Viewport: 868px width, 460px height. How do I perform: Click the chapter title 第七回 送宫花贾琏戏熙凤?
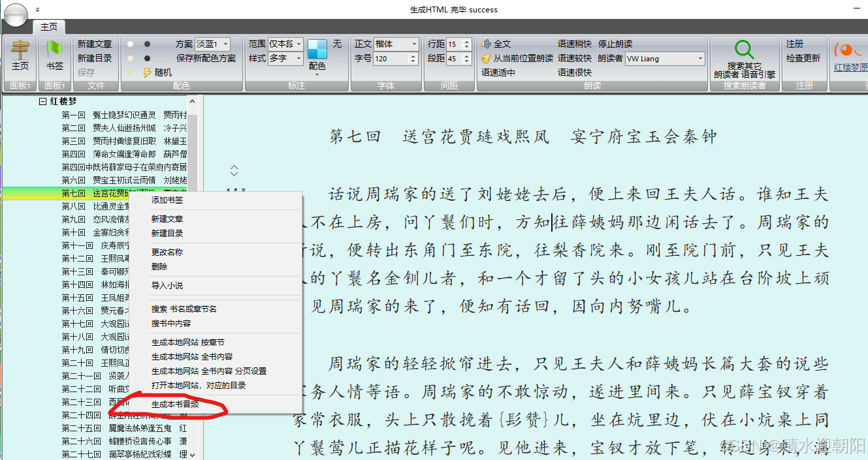pyautogui.click(x=440, y=137)
